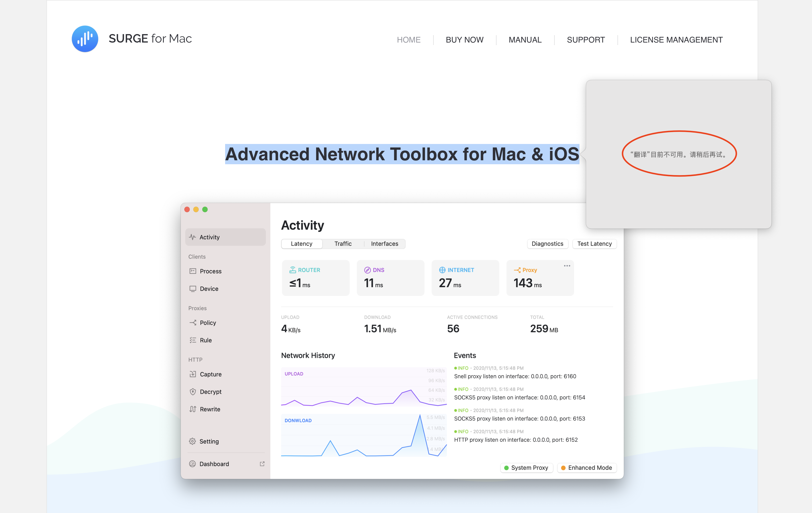Viewport: 812px width, 513px height.
Task: Open the Rule list item
Action: [205, 340]
